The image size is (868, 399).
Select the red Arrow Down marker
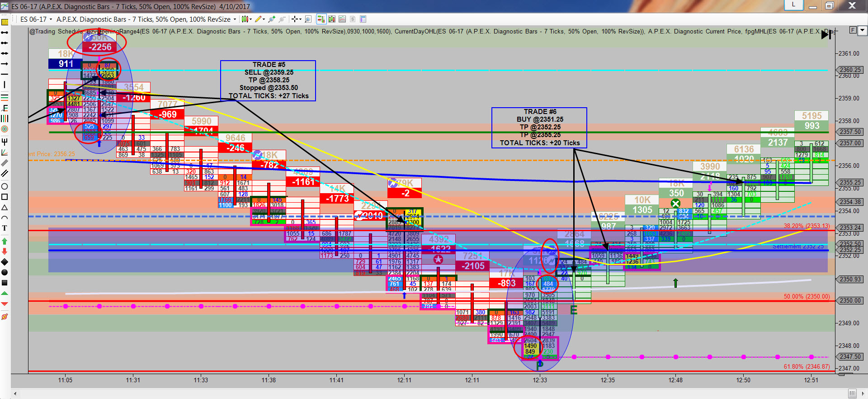[x=5, y=251]
